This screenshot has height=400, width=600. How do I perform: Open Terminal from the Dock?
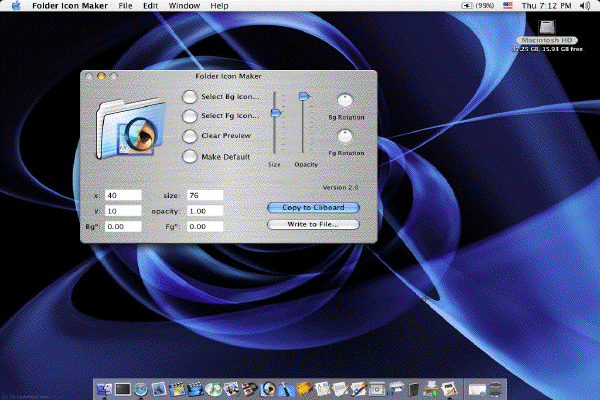122,389
